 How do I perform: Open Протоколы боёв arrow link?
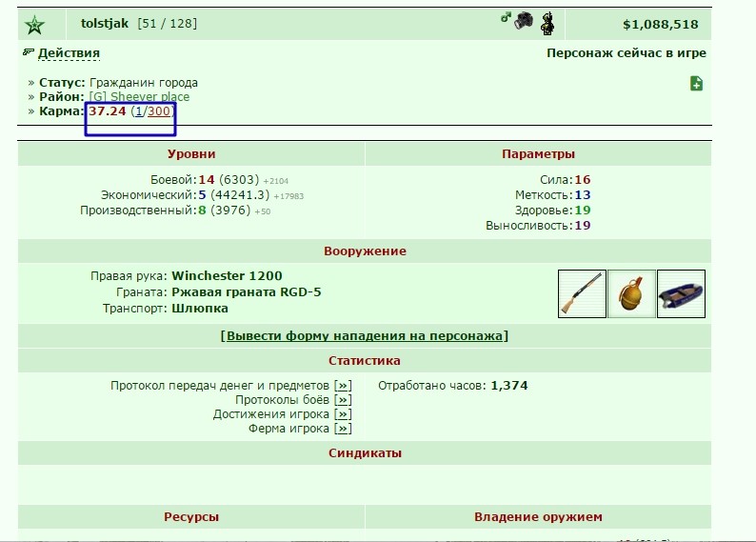point(343,400)
